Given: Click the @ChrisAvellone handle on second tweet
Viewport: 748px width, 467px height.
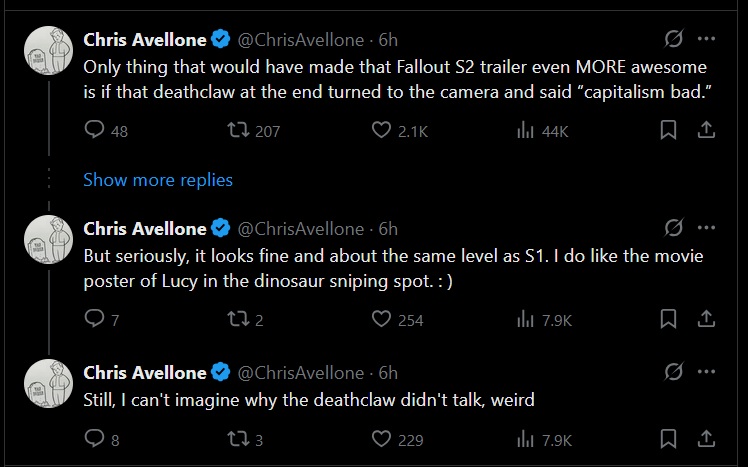Looking at the screenshot, I should (300, 229).
